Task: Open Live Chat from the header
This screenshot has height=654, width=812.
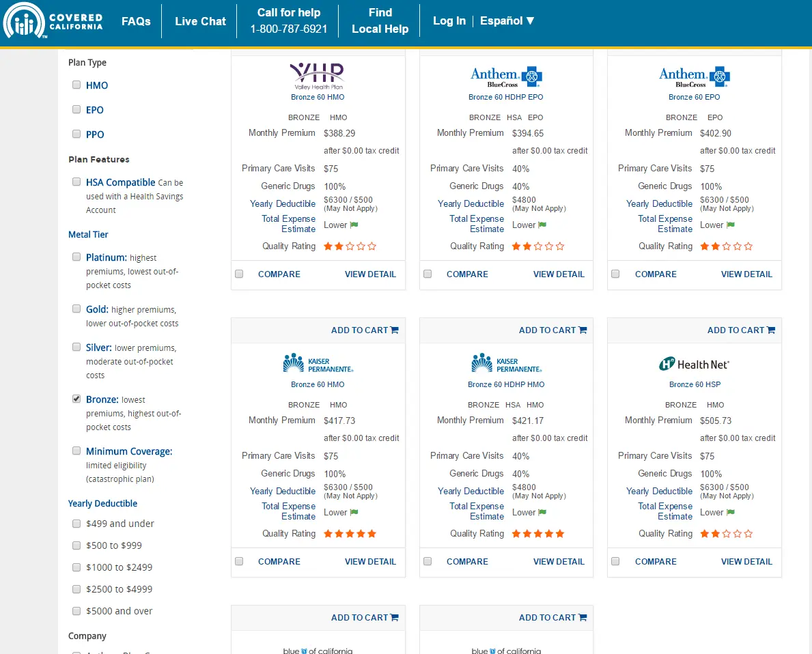Action: 200,21
